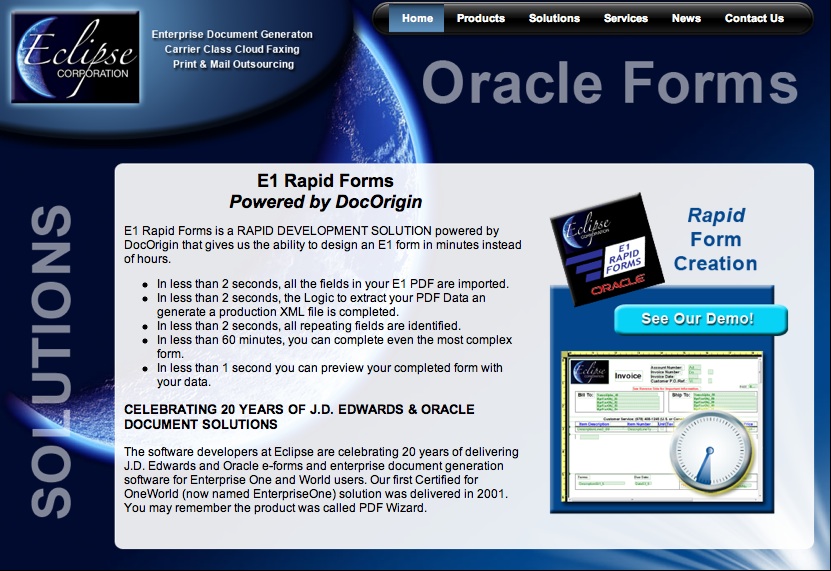Open the News menu item
Screen dimensions: 831x571
[x=686, y=19]
